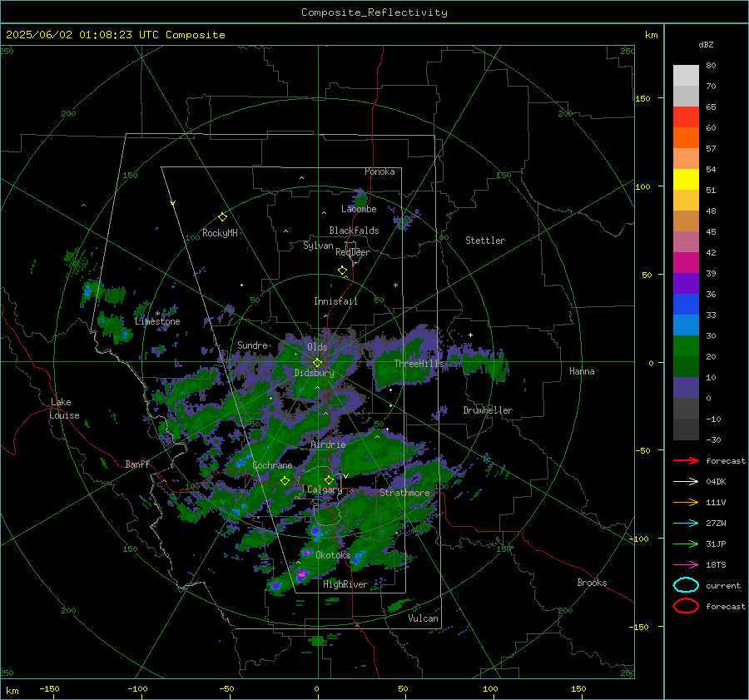749x700 pixels.
Task: Click the Hanna city label
Action: tap(582, 371)
